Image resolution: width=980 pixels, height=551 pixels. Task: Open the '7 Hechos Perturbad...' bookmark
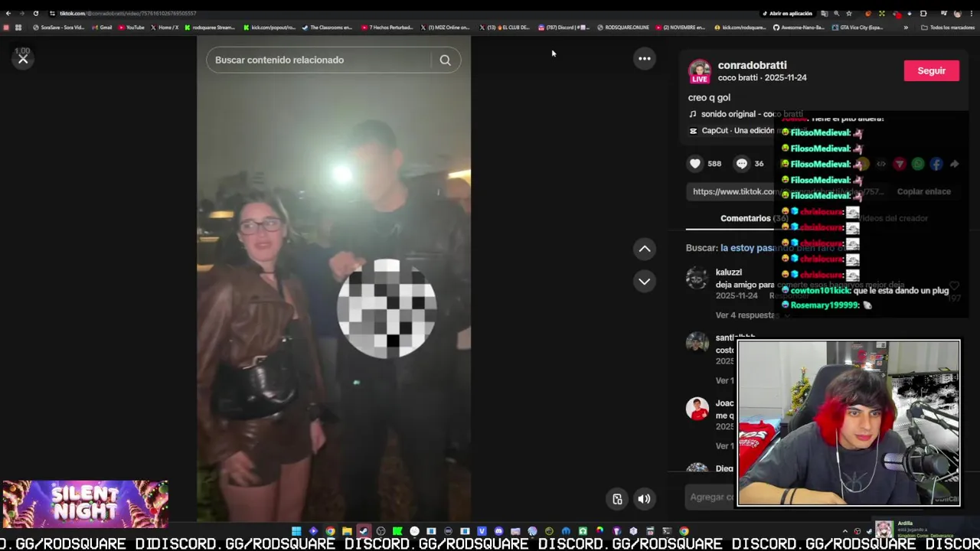387,28
